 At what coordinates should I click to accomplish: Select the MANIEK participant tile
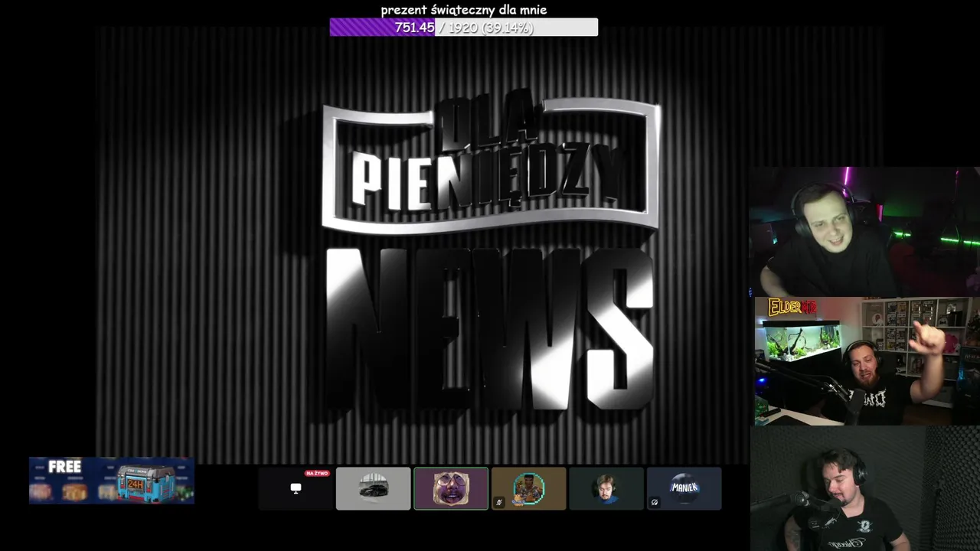coord(684,488)
